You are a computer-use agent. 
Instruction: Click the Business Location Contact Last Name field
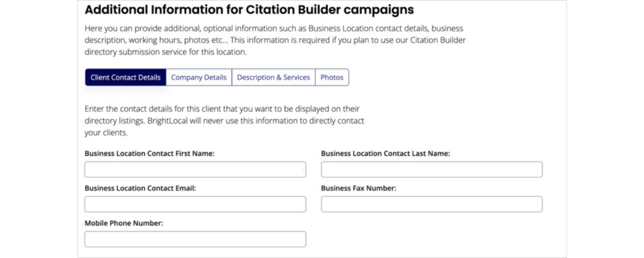[x=431, y=169]
